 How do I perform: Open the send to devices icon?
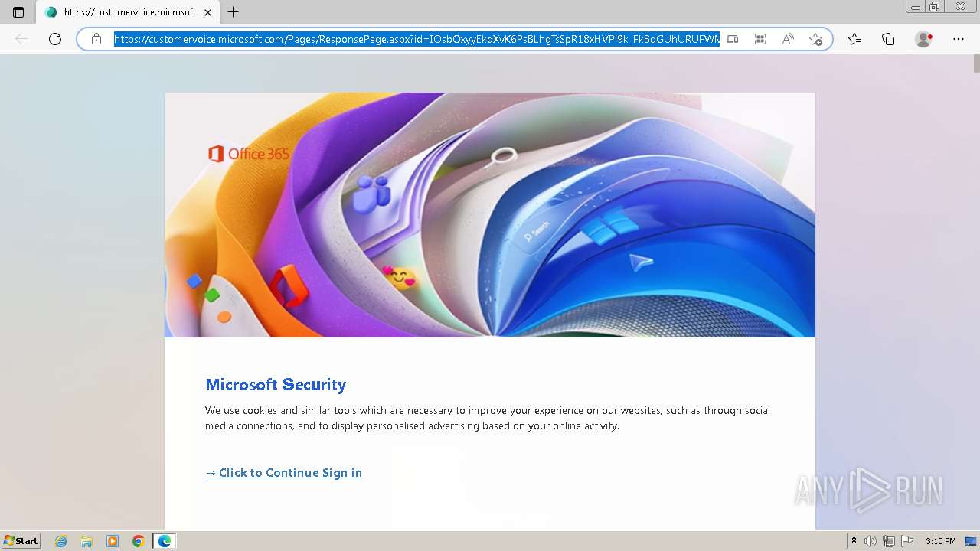click(x=733, y=39)
